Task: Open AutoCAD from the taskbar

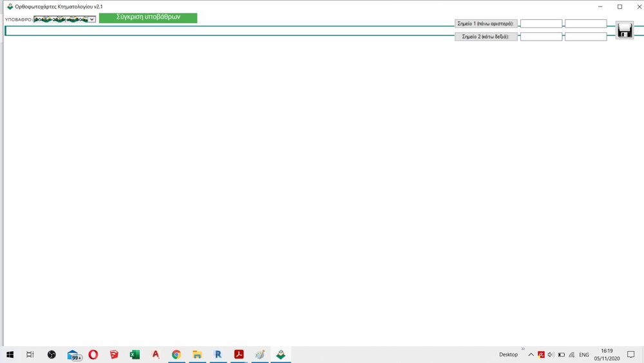Action: click(155, 355)
